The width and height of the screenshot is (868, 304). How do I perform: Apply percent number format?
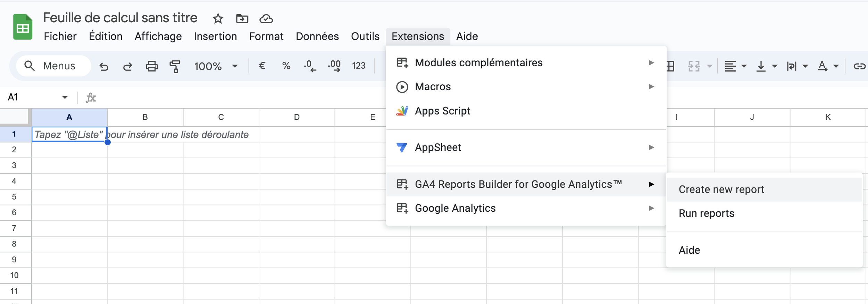pos(286,66)
